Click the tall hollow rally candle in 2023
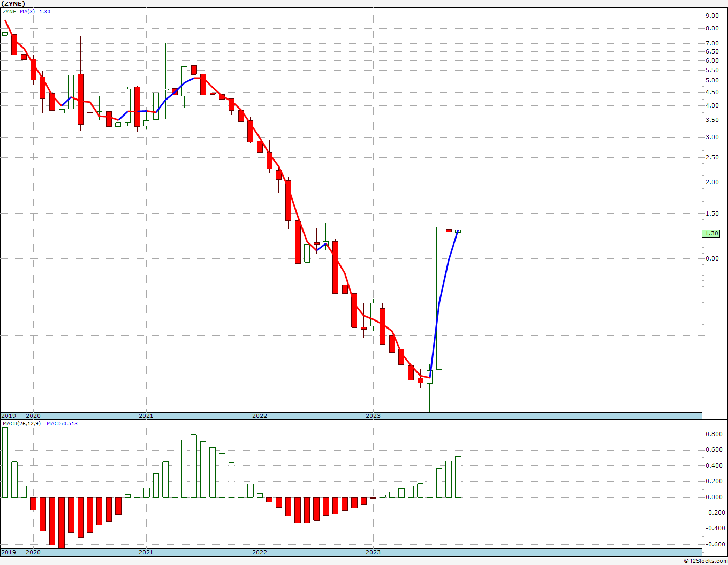The height and width of the screenshot is (565, 728). click(439, 298)
